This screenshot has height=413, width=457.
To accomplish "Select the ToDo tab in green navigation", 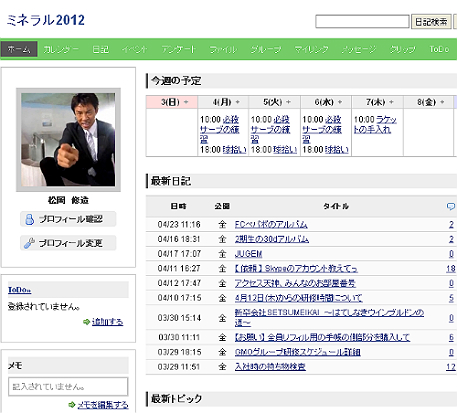I will [x=439, y=49].
